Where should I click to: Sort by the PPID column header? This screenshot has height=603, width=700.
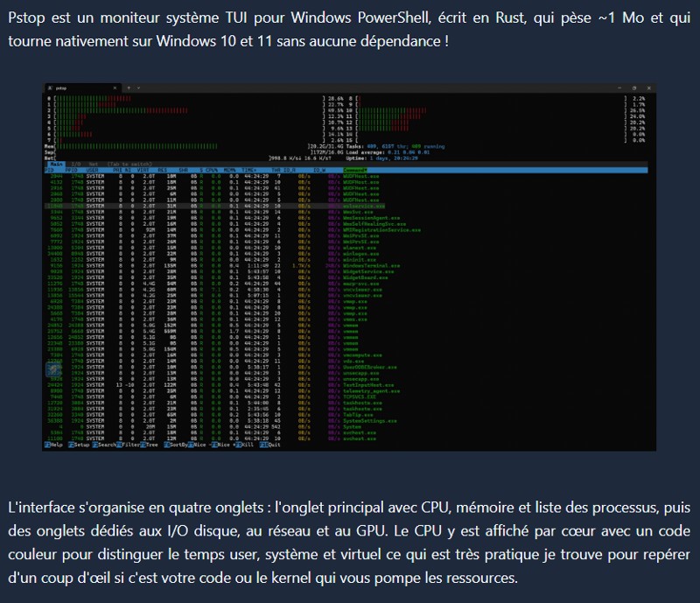tap(72, 170)
